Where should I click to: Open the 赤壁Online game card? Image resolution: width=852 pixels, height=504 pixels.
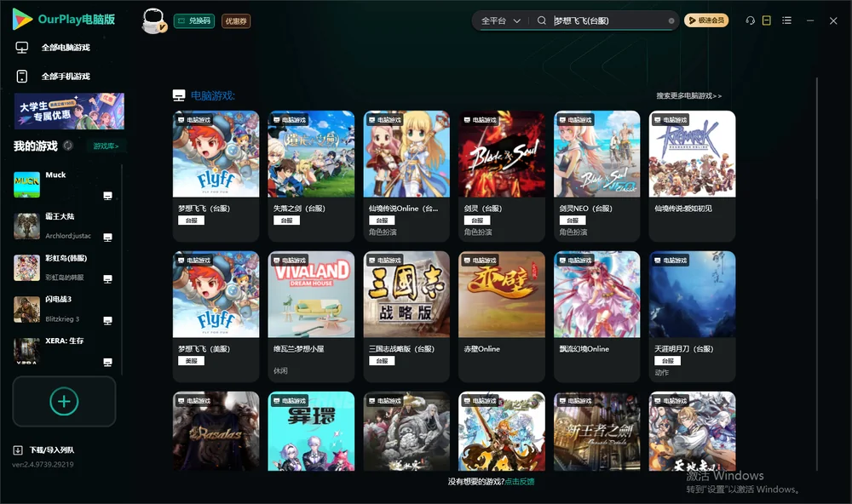502,316
